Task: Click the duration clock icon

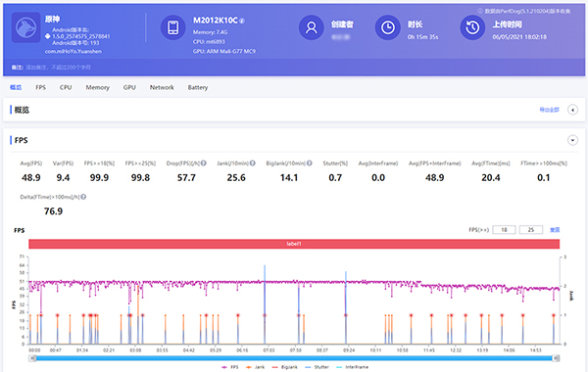Action: pos(387,27)
